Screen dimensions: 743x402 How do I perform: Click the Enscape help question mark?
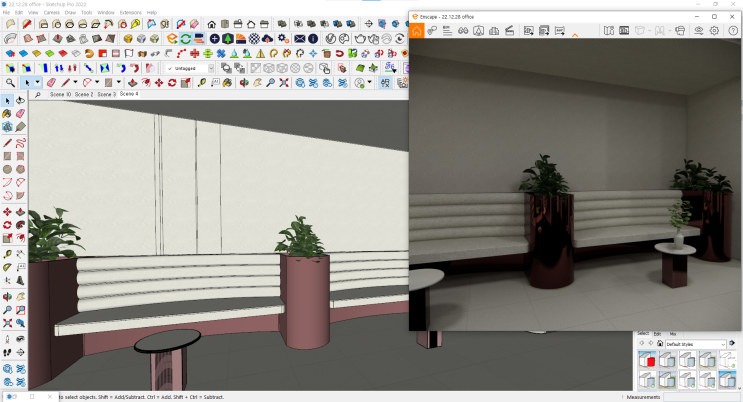[732, 31]
